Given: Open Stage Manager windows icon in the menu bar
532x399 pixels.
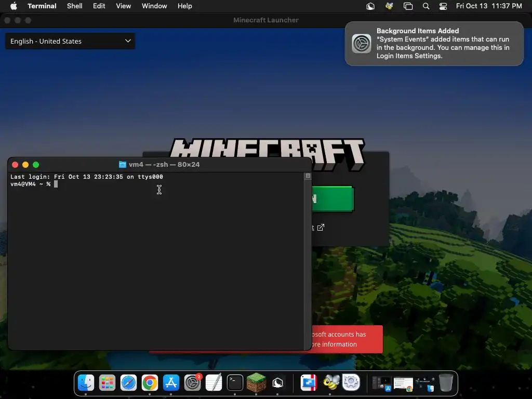Looking at the screenshot, I should point(408,6).
